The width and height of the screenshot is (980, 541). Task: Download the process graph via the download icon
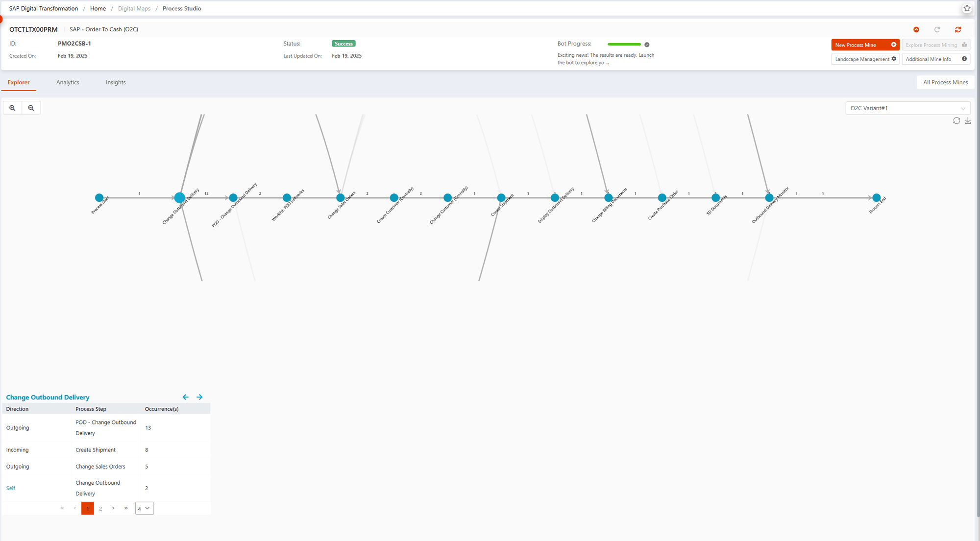point(968,121)
